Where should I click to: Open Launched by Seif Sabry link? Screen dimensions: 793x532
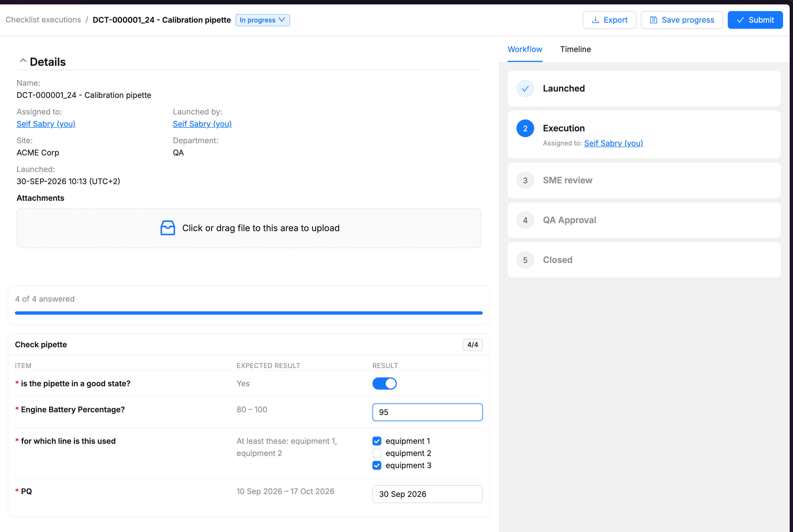pos(202,124)
